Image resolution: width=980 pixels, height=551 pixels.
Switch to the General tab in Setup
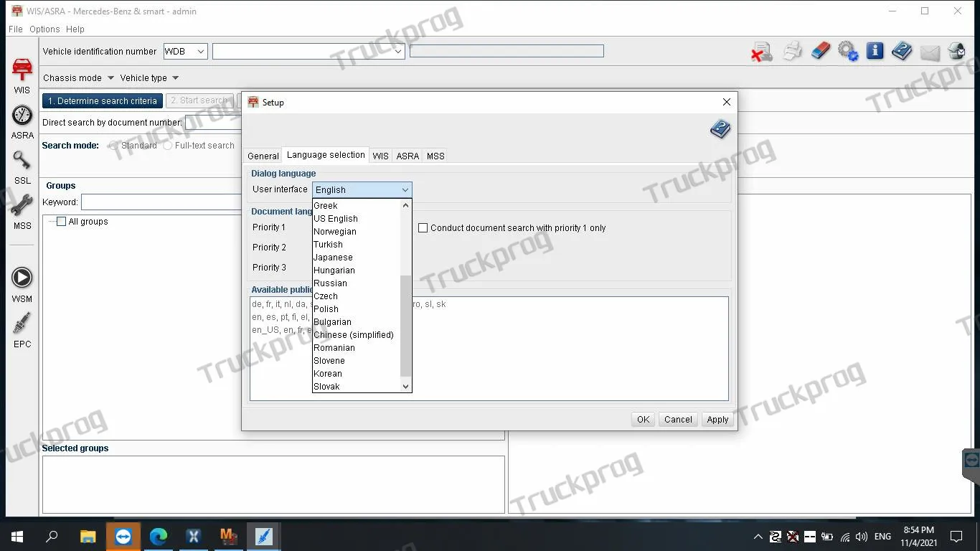coord(263,156)
